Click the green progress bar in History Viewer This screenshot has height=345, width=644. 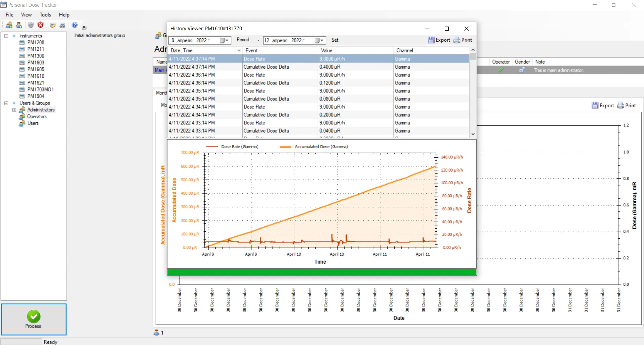point(322,272)
